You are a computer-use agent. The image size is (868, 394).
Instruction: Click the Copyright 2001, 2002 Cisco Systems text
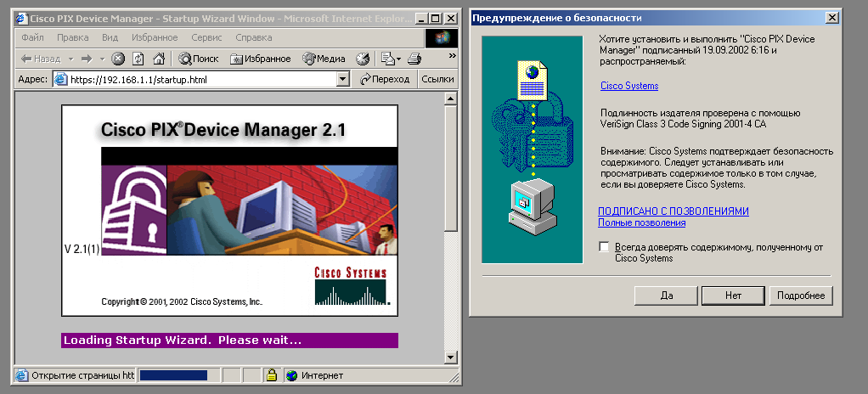pos(182,302)
